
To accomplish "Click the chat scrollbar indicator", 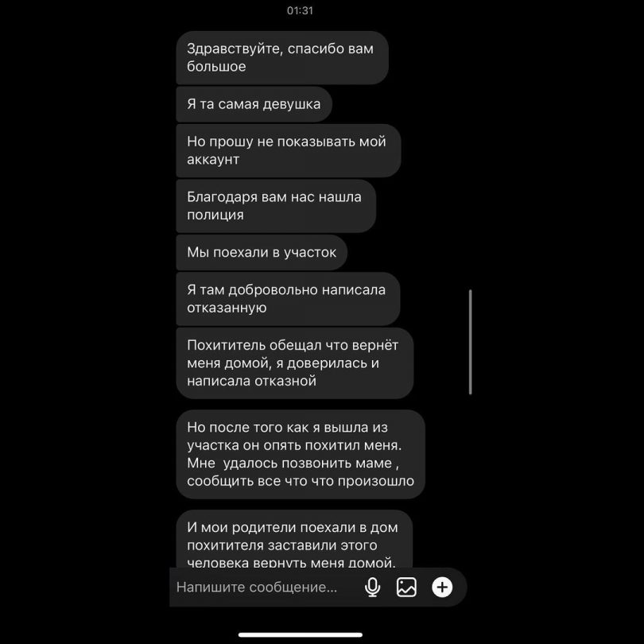I will coord(470,342).
